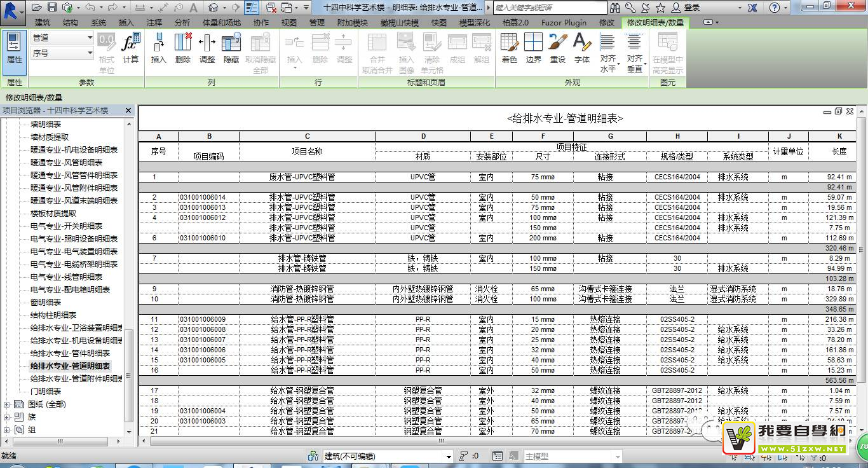
Task: Open the Fuzor Plugin ribbon tab
Action: pyautogui.click(x=564, y=22)
